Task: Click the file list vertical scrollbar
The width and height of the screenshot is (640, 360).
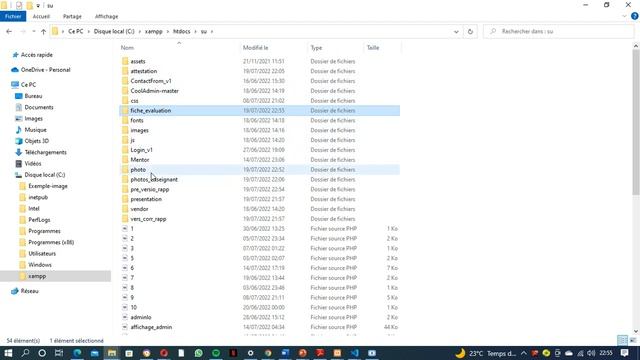Action: (x=636, y=122)
